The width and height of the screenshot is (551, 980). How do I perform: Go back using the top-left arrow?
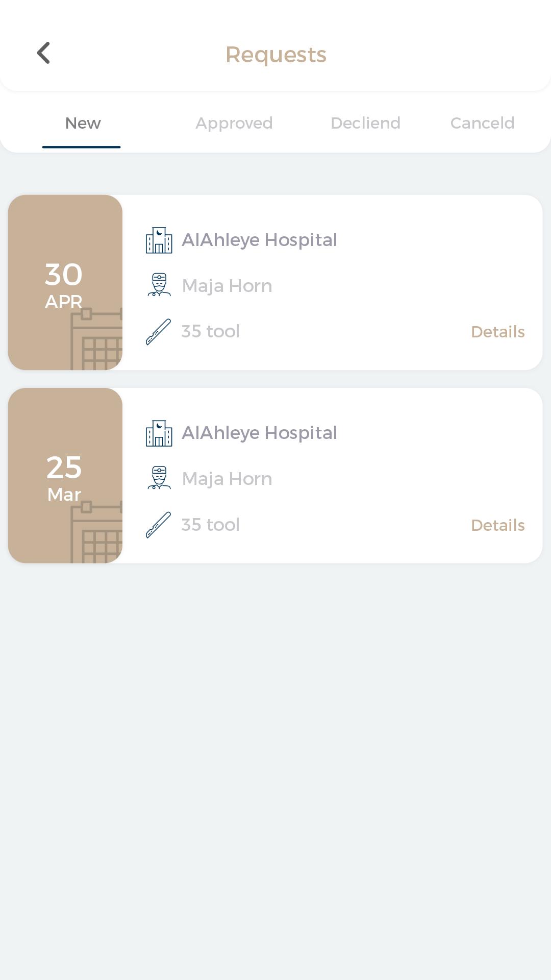44,53
